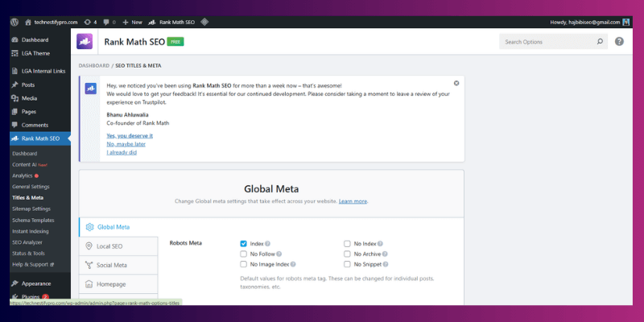Click 'Yes, you deserve it' link
The height and width of the screenshot is (322, 644).
(x=130, y=135)
